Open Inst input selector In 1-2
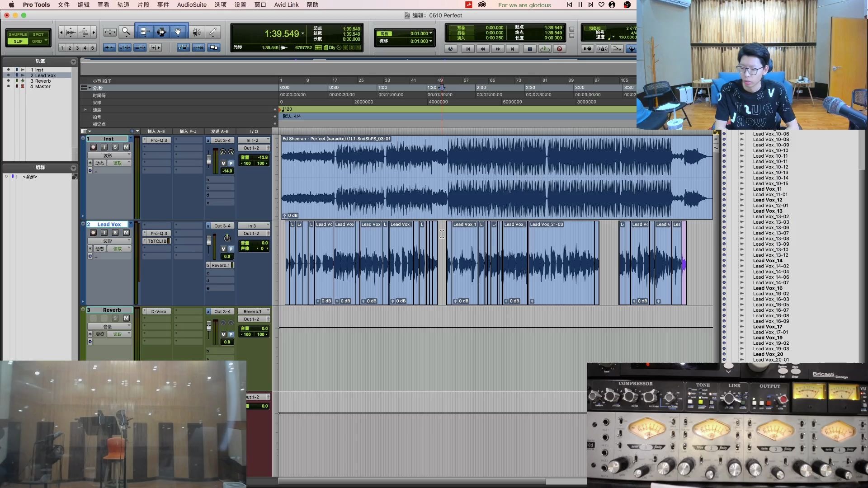868x488 pixels. pyautogui.click(x=254, y=140)
